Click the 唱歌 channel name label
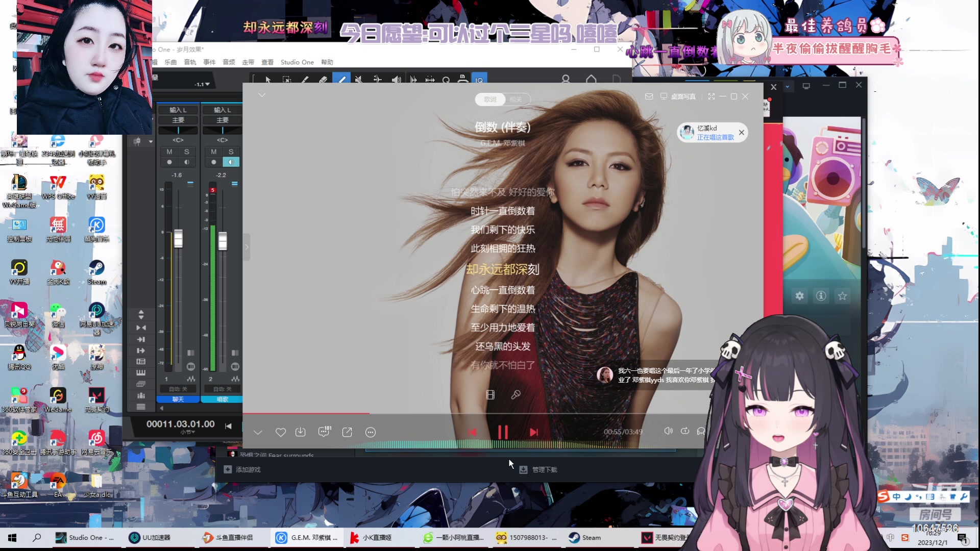This screenshot has width=980, height=551. point(223,399)
